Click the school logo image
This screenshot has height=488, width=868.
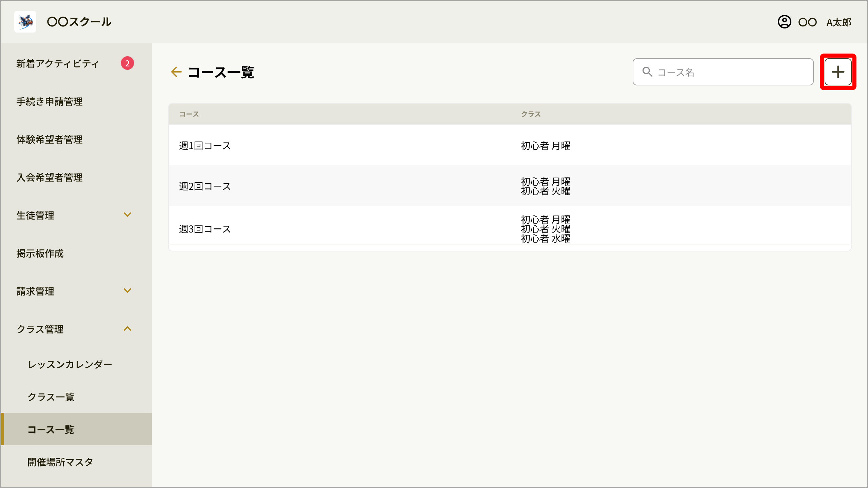[x=25, y=22]
